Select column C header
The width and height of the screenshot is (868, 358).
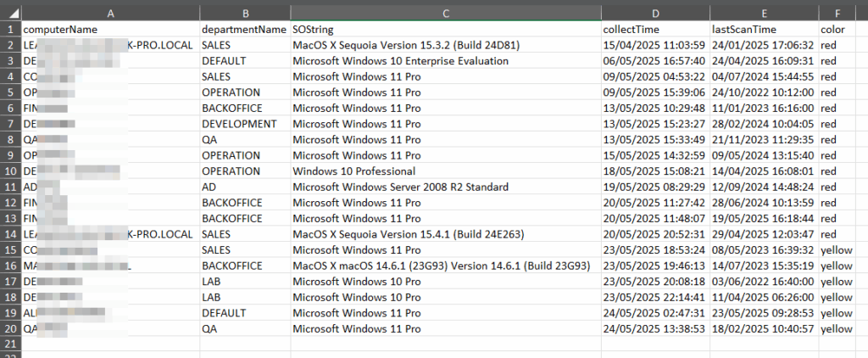click(x=444, y=12)
